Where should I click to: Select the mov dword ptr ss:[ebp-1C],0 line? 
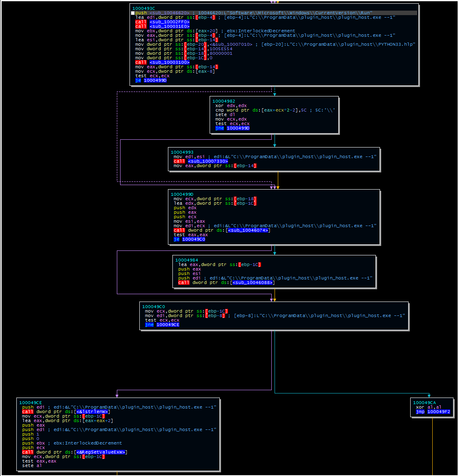coord(174,58)
